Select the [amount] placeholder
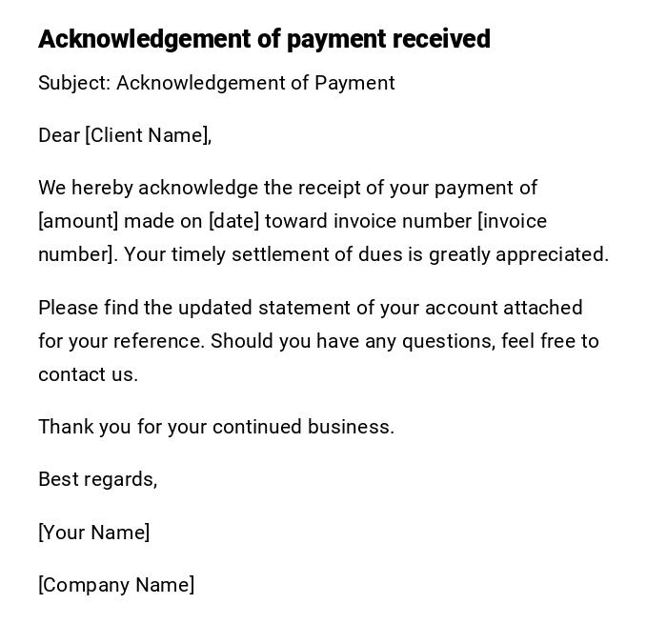 tap(78, 221)
